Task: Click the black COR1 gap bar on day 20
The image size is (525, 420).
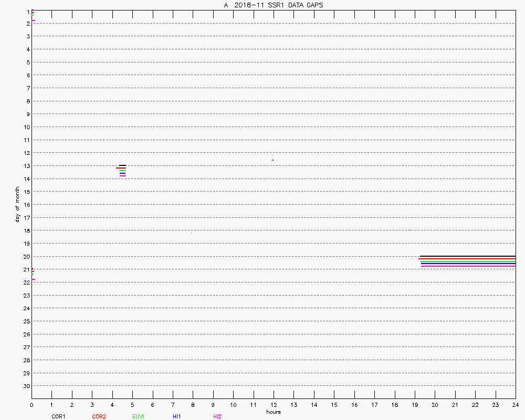Action: pyautogui.click(x=467, y=256)
